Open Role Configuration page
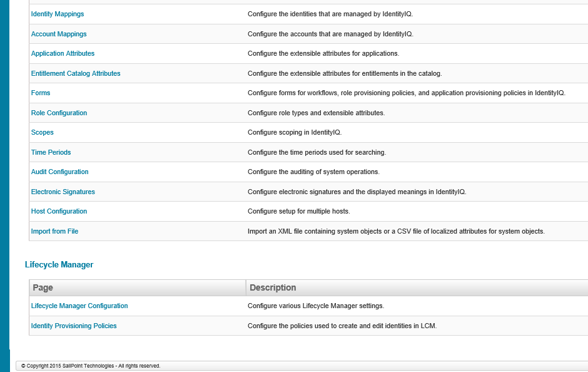588x372 pixels. [59, 113]
